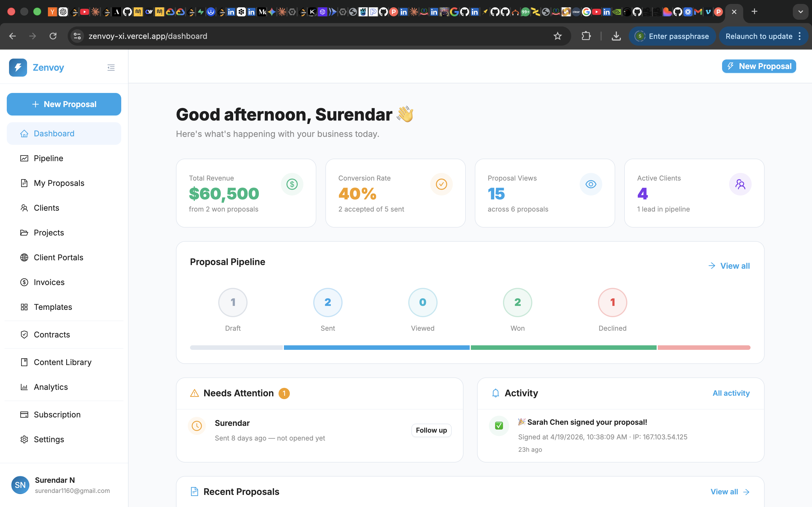Open Invoices from the sidebar
812x507 pixels.
click(49, 282)
